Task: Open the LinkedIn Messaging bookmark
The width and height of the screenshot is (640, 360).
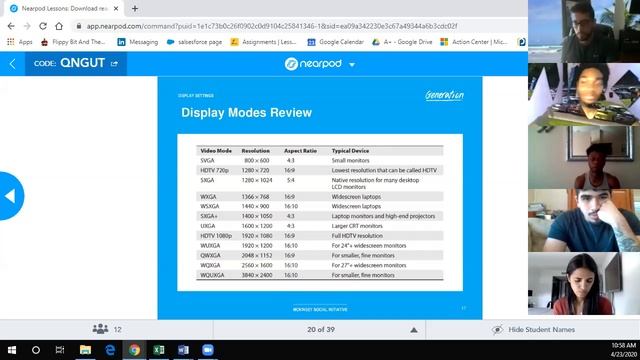Action: point(138,42)
